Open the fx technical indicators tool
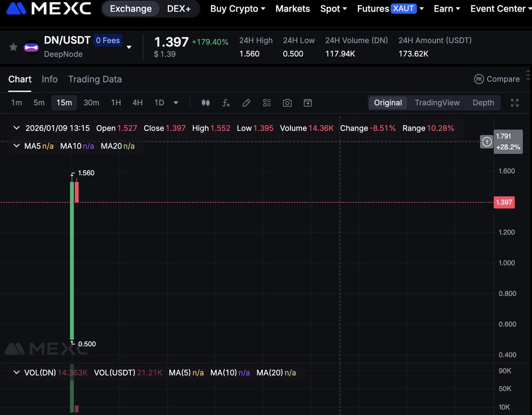Viewport: 532px width, 415px height. pyautogui.click(x=226, y=103)
